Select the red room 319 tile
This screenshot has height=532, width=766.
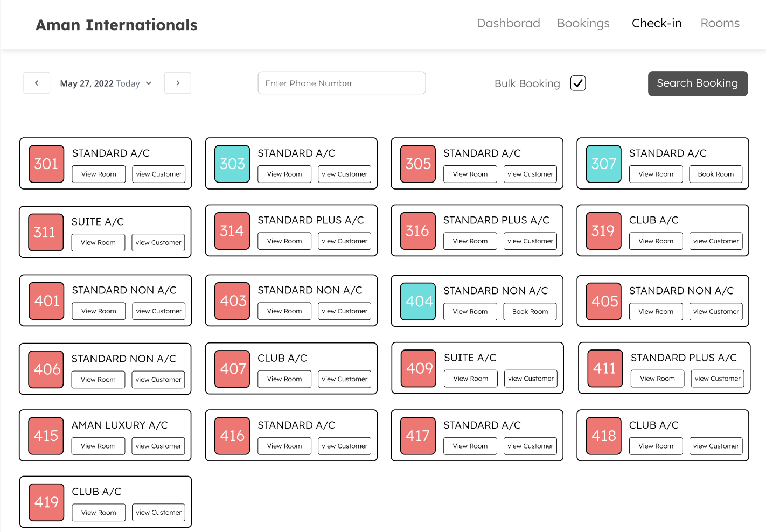[603, 231]
